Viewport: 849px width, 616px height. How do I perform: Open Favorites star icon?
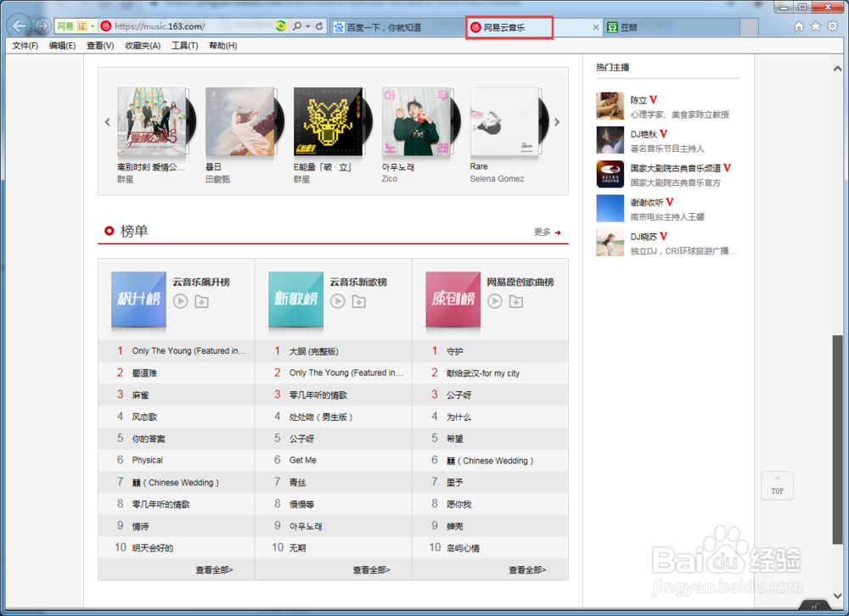[x=816, y=26]
